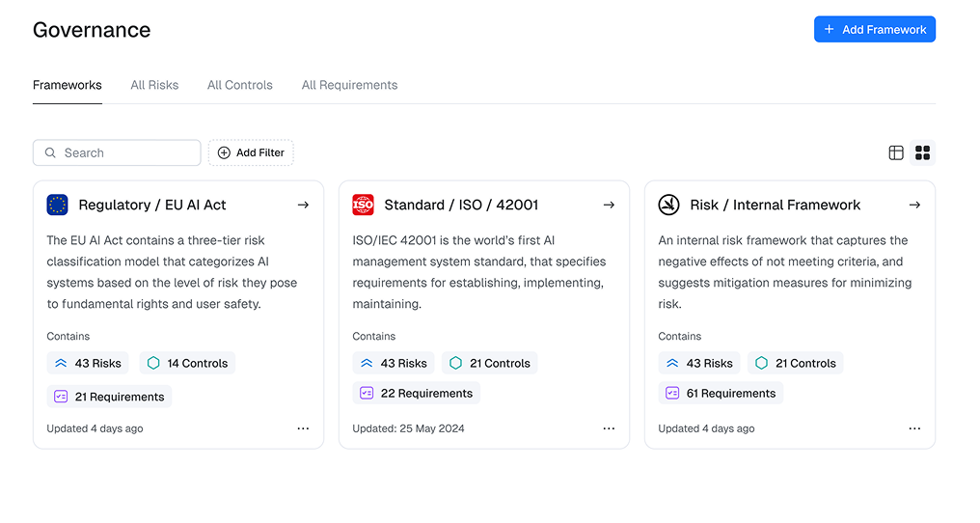The image size is (980, 523).
Task: Open ISO 42001 framework via arrow icon
Action: tap(609, 205)
